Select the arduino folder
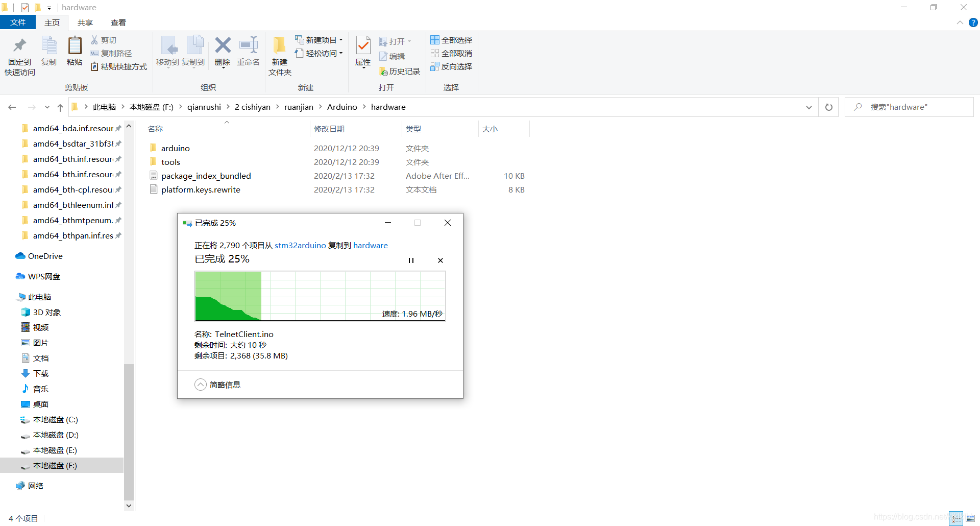This screenshot has height=526, width=980. (176, 148)
